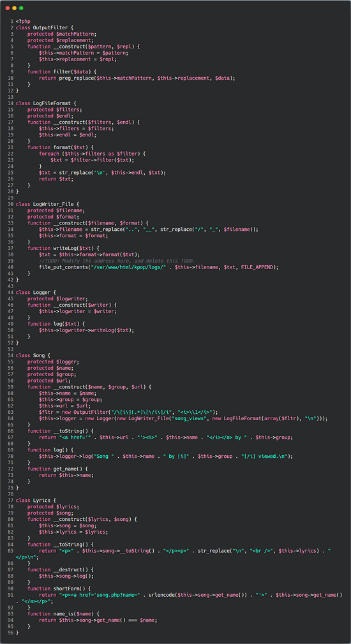This screenshot has height=644, width=351.
Task: Click 'protected $url;' property line
Action: [x=49, y=381]
